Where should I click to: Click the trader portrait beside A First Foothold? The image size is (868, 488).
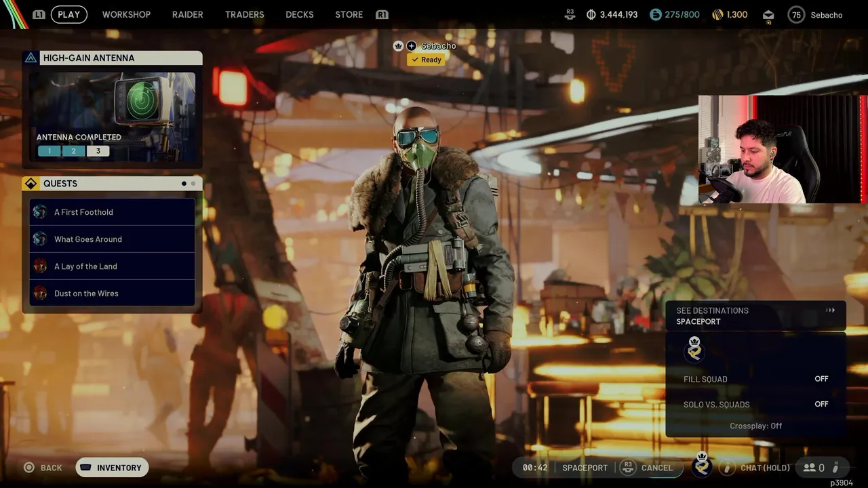pyautogui.click(x=40, y=212)
